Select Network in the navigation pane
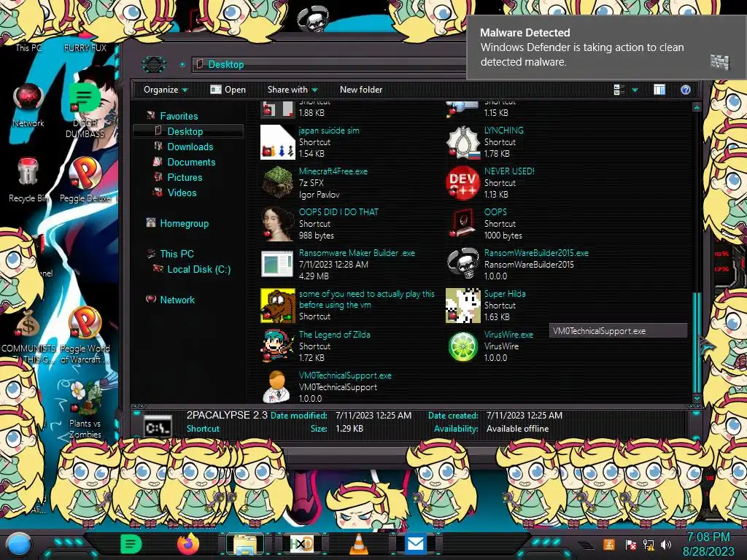This screenshot has height=560, width=747. click(177, 300)
